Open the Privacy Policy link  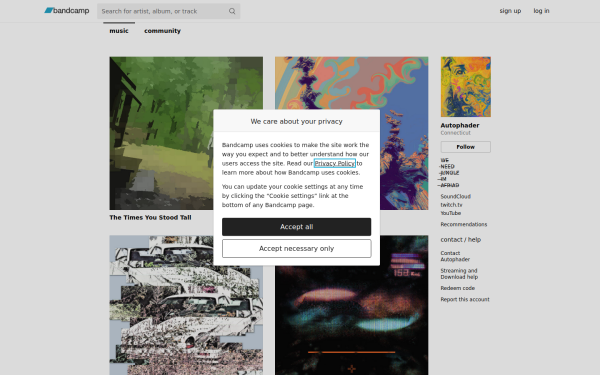coord(334,163)
